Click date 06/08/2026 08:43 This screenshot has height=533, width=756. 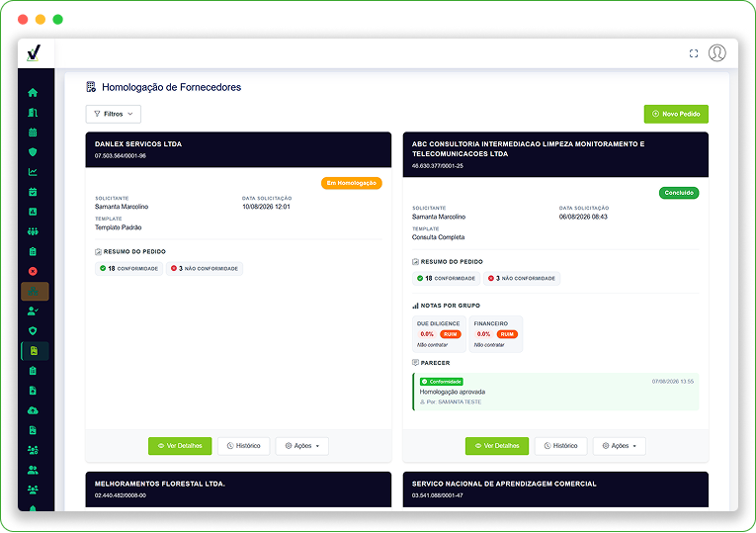(x=583, y=217)
